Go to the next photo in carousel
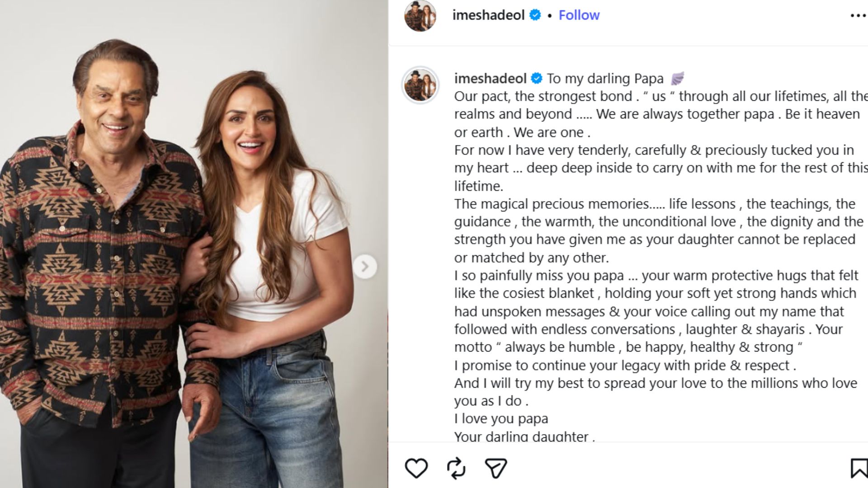 [x=365, y=267]
